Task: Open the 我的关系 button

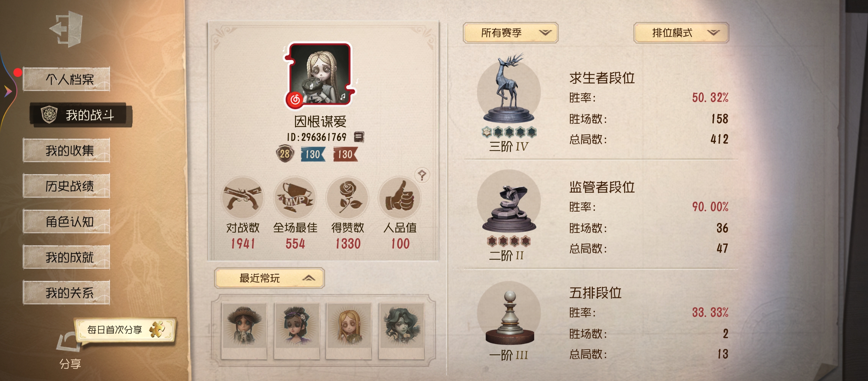Action: click(x=66, y=293)
